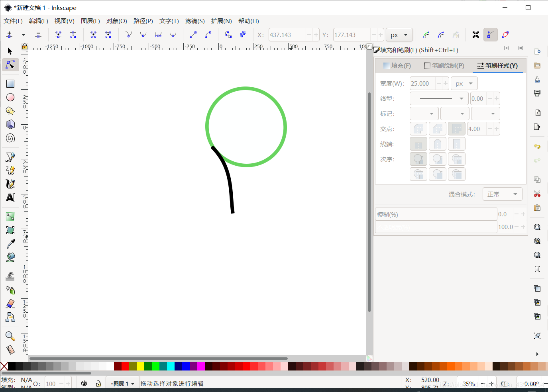548x392 pixels.
Task: Open the start marker dropdown
Action: 424,114
